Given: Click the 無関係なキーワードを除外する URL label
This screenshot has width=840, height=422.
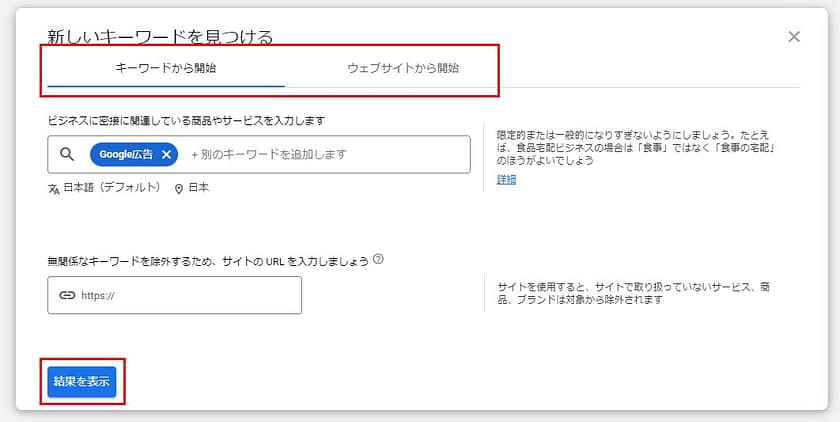Looking at the screenshot, I should coord(208,261).
